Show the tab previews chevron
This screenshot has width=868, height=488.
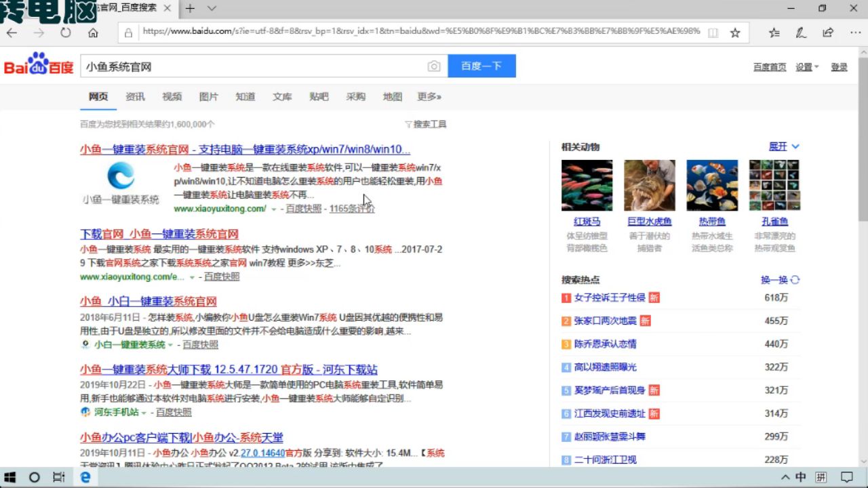pos(212,8)
